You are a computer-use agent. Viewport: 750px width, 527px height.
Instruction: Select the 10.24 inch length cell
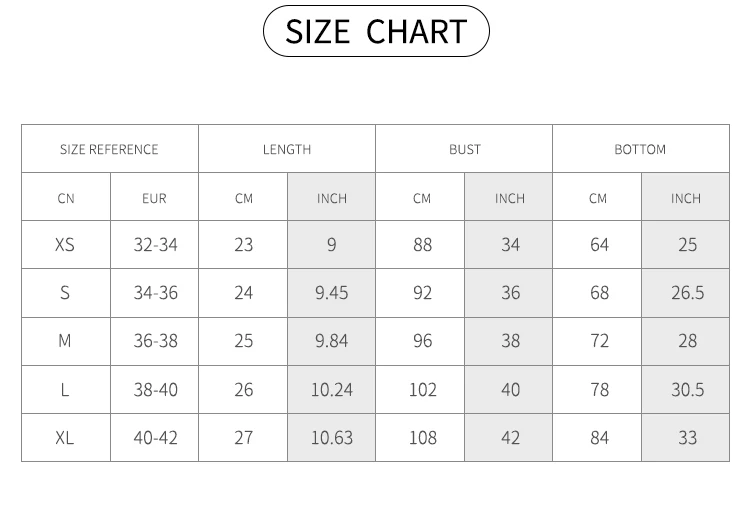(x=331, y=390)
